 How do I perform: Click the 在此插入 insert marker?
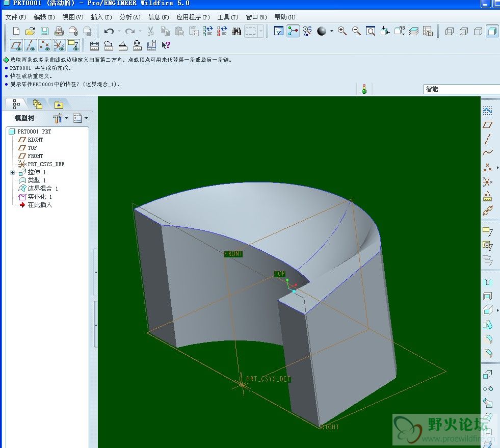click(x=36, y=205)
